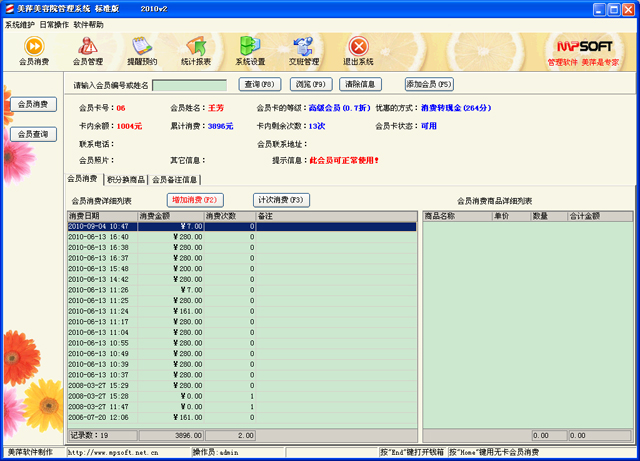Switch to the 积分换商品 tab
This screenshot has width=640, height=461.
(x=125, y=180)
